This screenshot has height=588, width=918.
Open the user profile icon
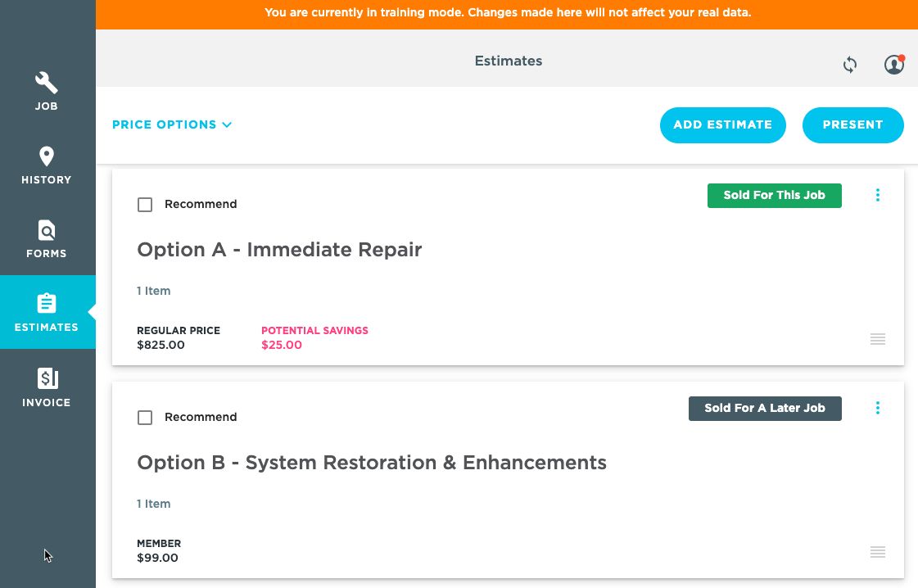point(894,65)
